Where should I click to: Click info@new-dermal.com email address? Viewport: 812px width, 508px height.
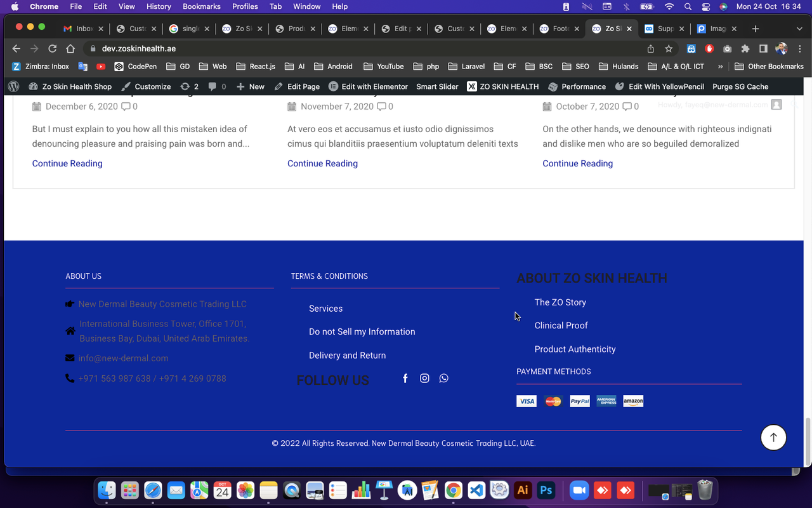[x=123, y=358]
